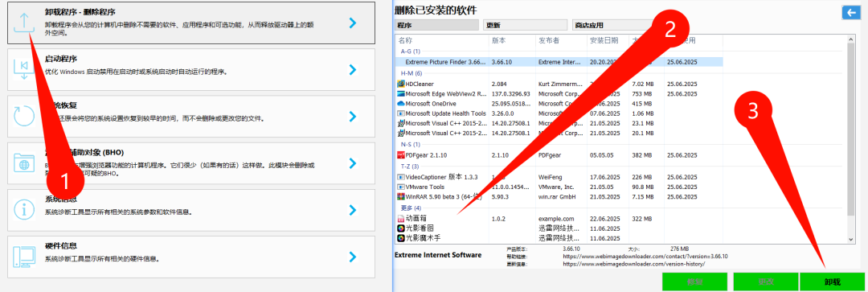Screen dimensions: 868x292
Task: Click version 137.0.3296.93 cell
Action: pyautogui.click(x=511, y=93)
